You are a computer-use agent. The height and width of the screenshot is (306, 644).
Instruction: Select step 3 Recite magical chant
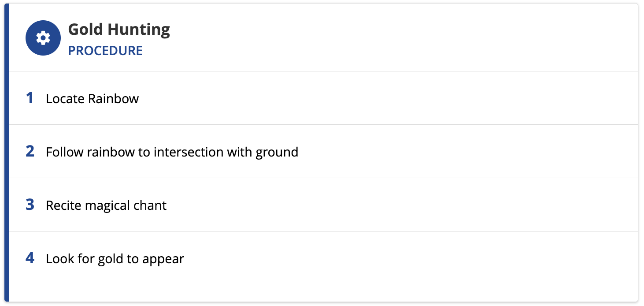coord(323,205)
